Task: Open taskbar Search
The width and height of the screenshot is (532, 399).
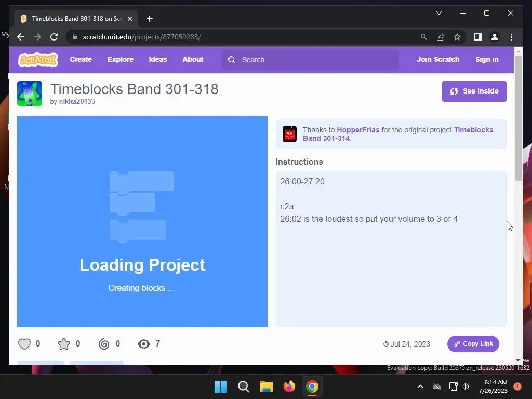Action: pos(243,387)
